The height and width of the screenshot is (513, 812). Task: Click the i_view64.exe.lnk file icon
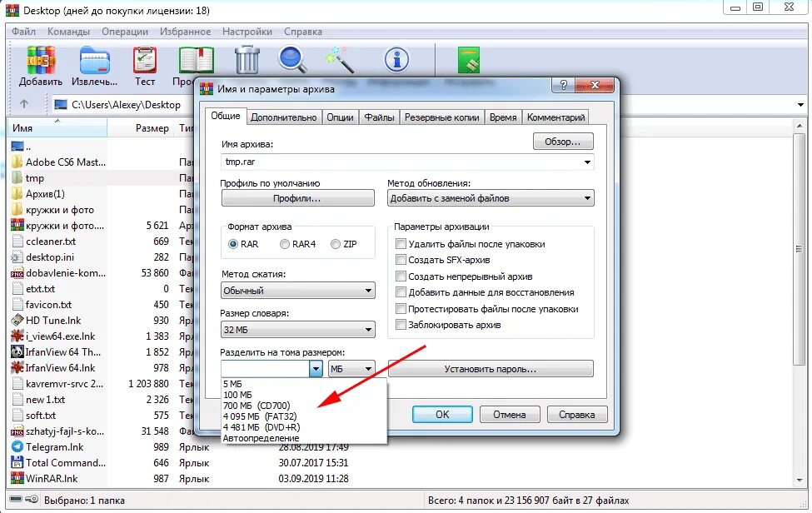(17, 336)
